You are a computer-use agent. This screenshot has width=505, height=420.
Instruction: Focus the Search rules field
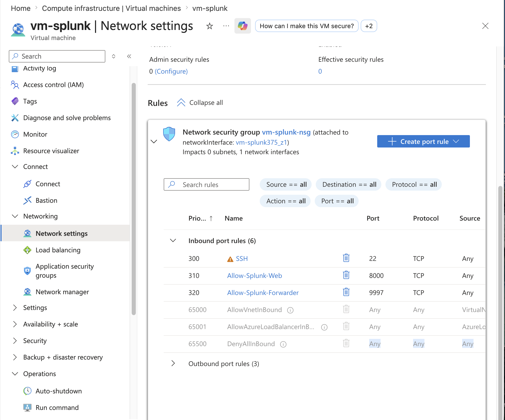point(207,184)
